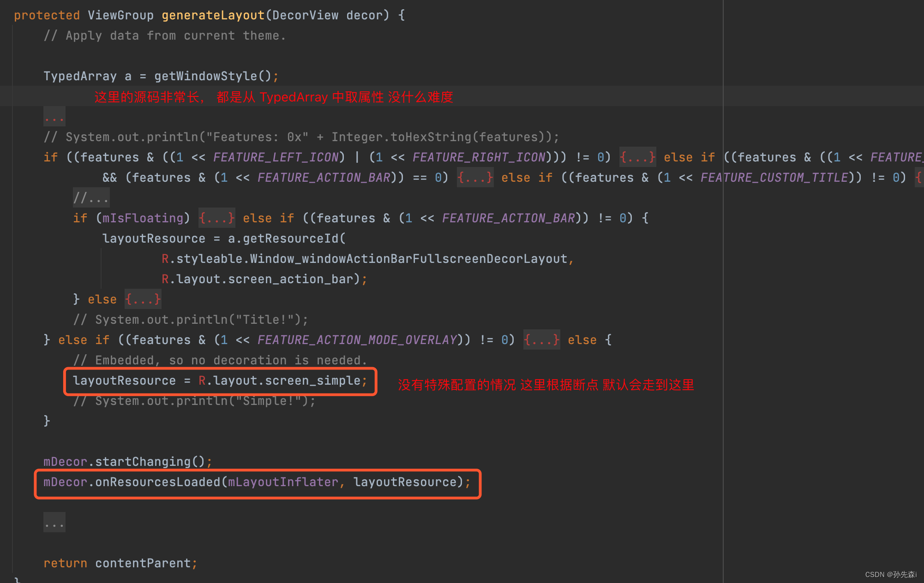Image resolution: width=924 pixels, height=583 pixels.
Task: Expand folded {...} after '== 0)' condition
Action: tap(475, 178)
